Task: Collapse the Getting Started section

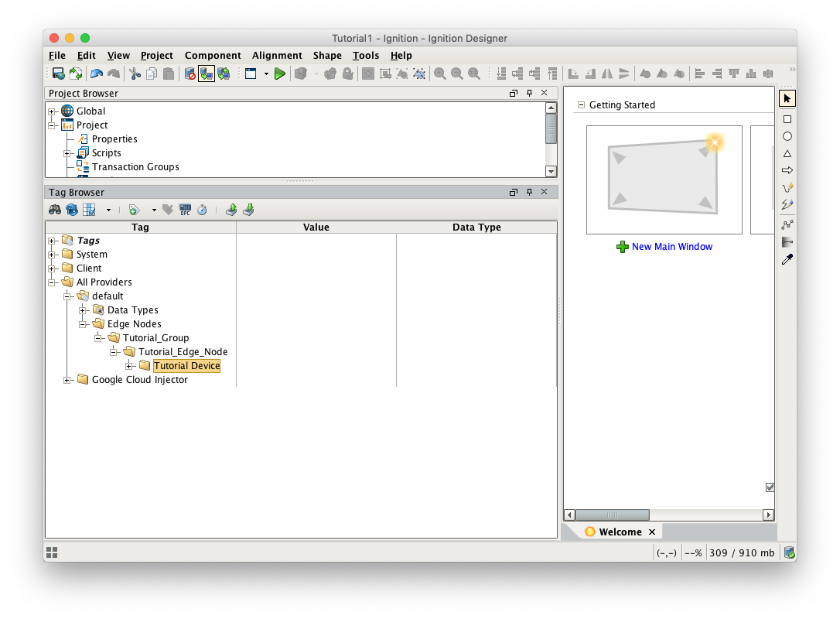Action: [582, 105]
